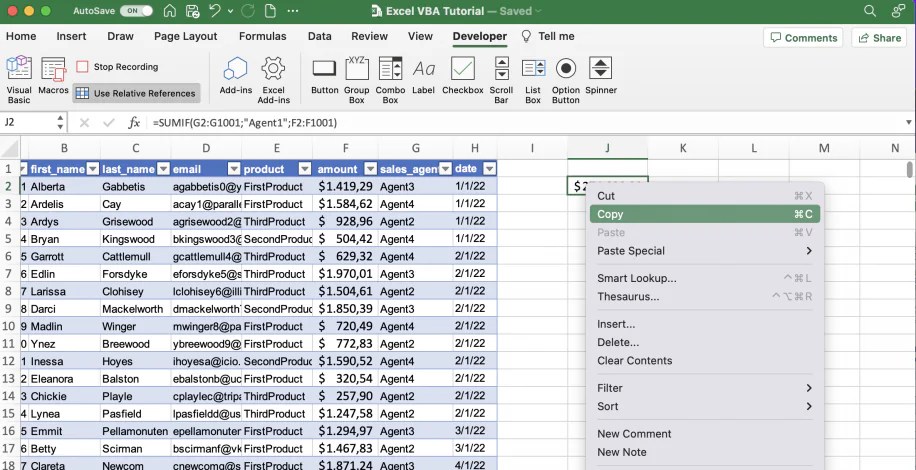This screenshot has height=470, width=916.
Task: Click the Tell me search box
Action: coord(548,36)
